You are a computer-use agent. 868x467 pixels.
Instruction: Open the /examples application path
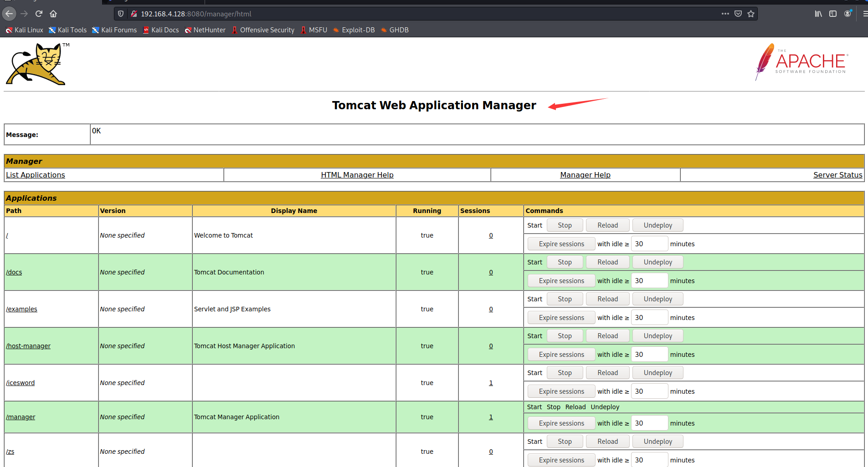click(22, 309)
